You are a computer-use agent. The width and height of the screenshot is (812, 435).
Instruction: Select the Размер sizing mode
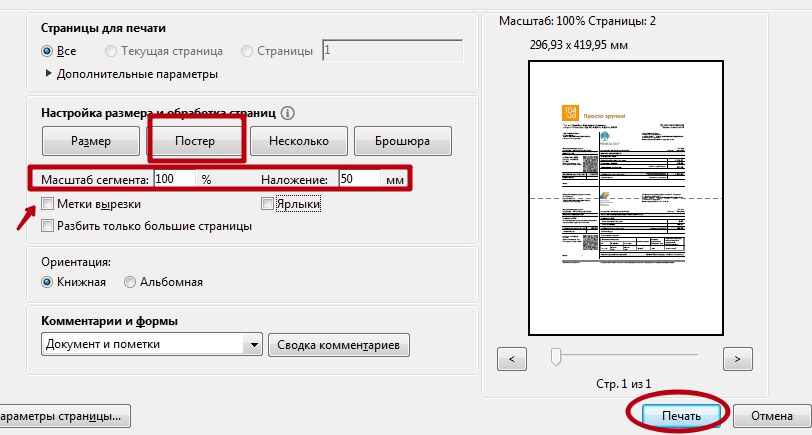tap(91, 141)
